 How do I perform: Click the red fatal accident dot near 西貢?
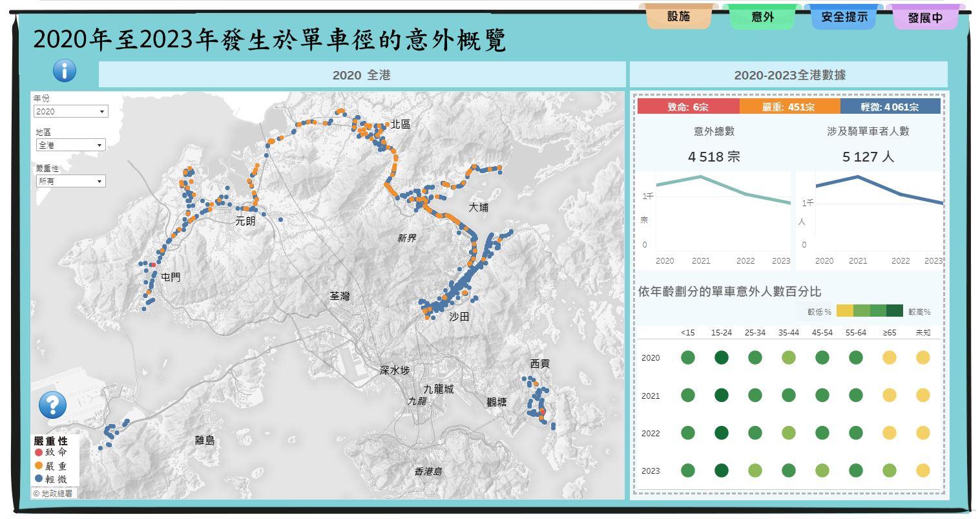(542, 412)
